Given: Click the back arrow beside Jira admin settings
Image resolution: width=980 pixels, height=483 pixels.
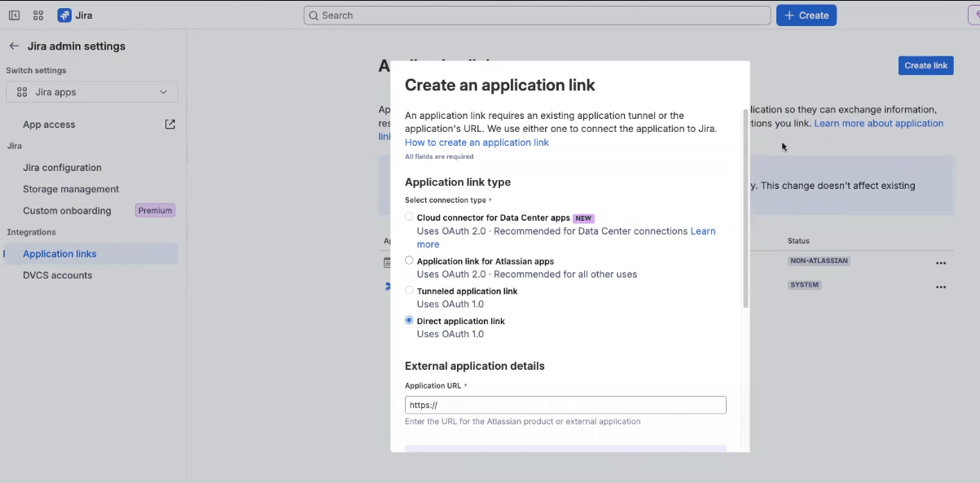Looking at the screenshot, I should (14, 46).
